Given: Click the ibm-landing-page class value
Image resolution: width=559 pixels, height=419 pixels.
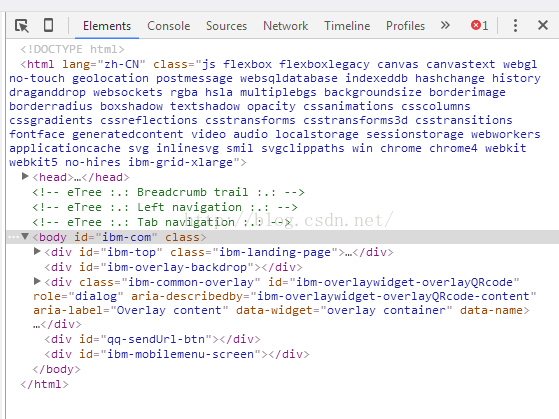Looking at the screenshot, I should click(x=275, y=252).
